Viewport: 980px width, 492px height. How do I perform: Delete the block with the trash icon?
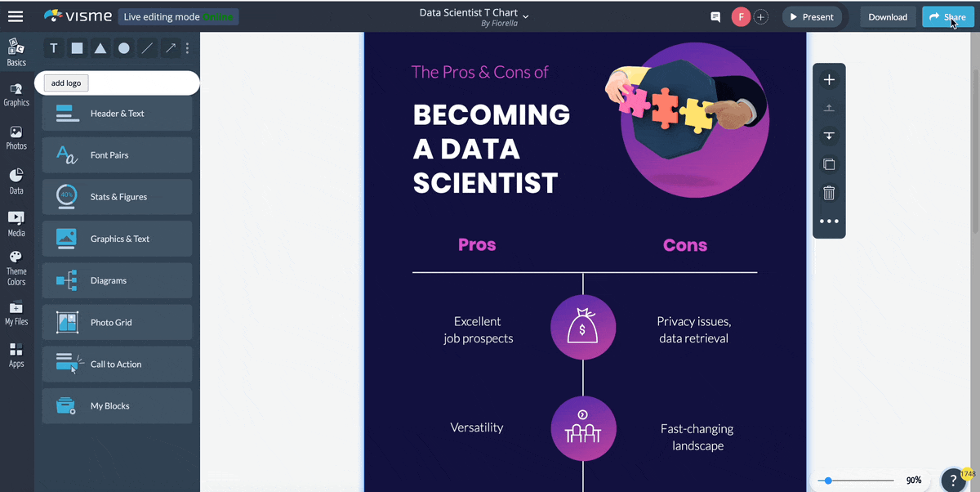pos(829,193)
